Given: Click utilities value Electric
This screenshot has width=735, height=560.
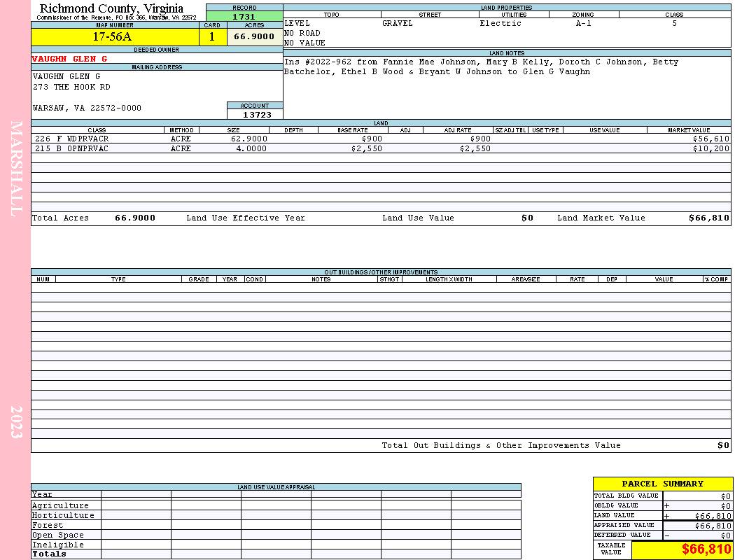Looking at the screenshot, I should pos(500,23).
